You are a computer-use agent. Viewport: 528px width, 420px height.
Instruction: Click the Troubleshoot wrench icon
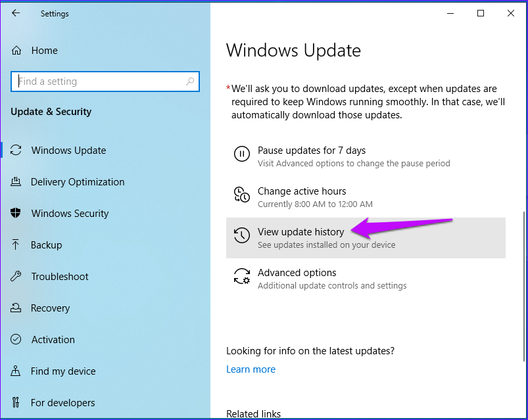click(x=16, y=276)
